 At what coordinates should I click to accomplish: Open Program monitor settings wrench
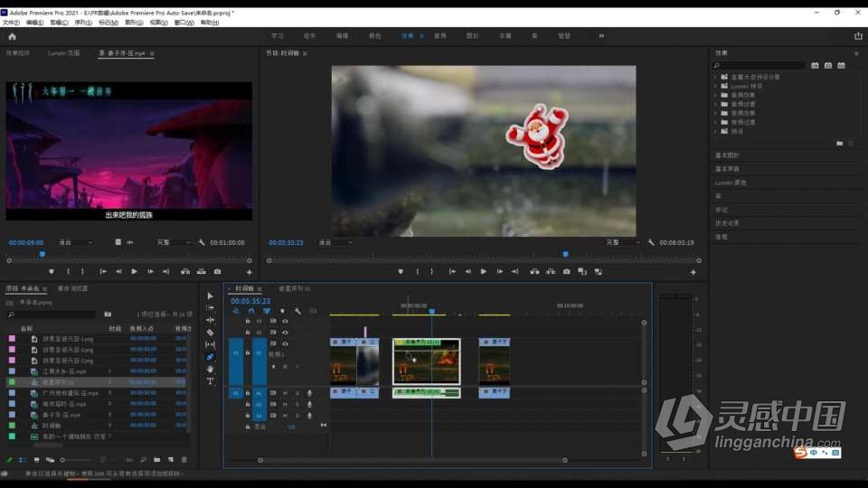(x=651, y=242)
